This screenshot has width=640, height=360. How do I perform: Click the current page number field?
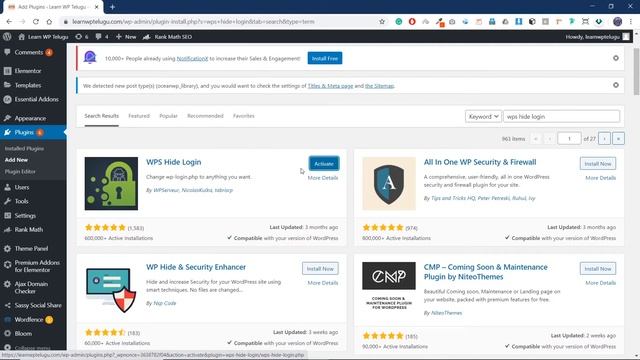(x=569, y=139)
